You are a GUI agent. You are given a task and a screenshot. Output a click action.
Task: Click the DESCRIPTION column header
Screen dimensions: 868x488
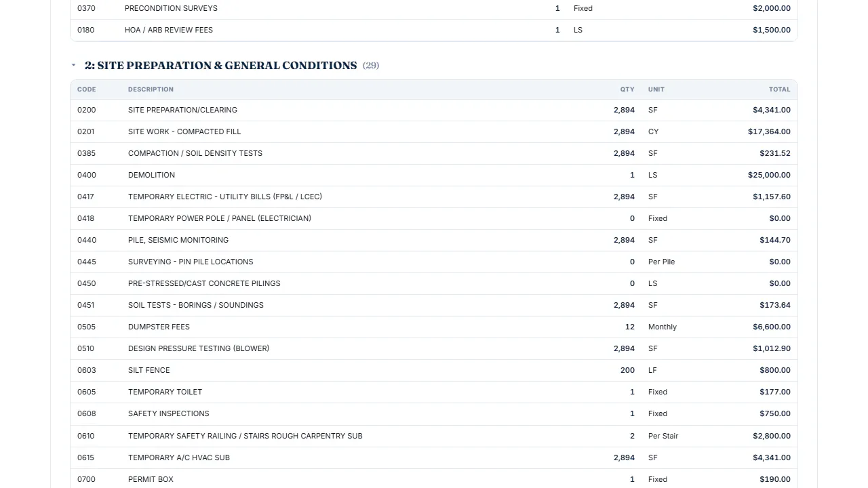[x=151, y=89]
